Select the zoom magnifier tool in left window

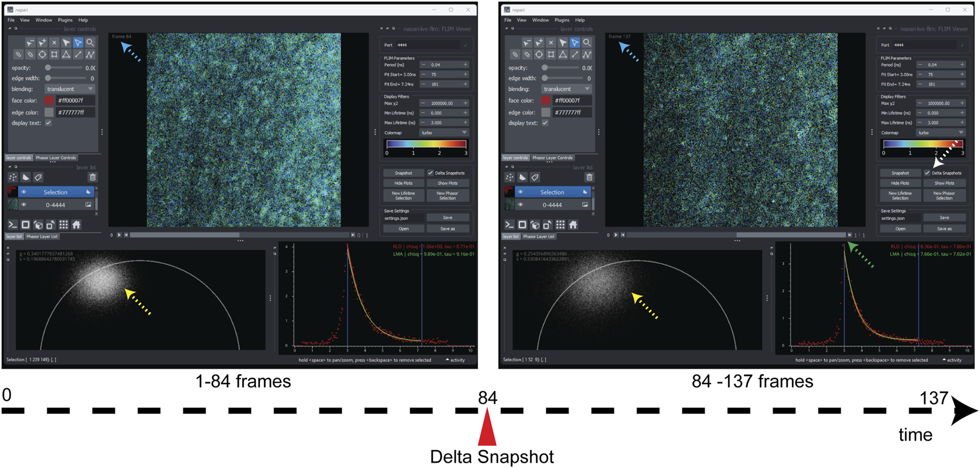(x=90, y=43)
